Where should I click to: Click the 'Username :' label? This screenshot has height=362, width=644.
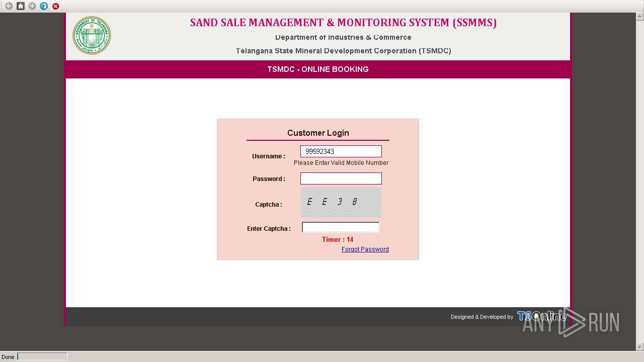(269, 156)
